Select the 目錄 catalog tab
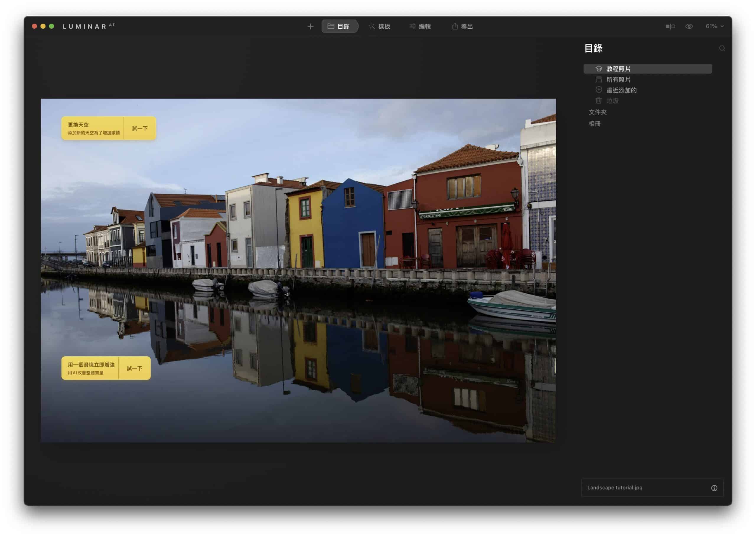The width and height of the screenshot is (756, 537). point(339,27)
